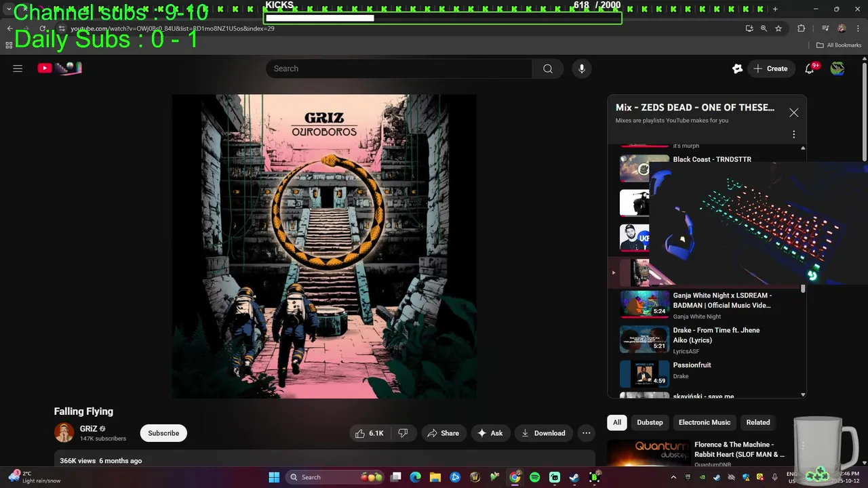Open Florence & The Machine Rabbit Heart video
This screenshot has height=488, width=868.
coord(739,449)
